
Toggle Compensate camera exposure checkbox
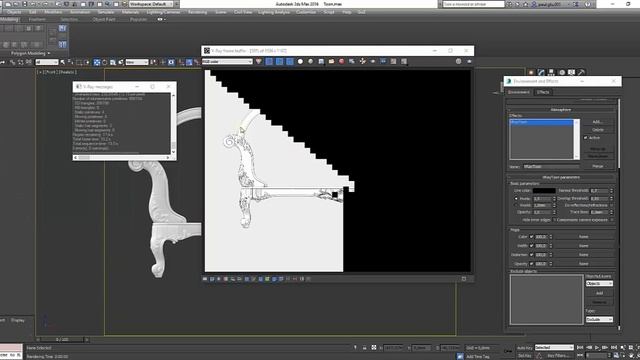coord(611,220)
